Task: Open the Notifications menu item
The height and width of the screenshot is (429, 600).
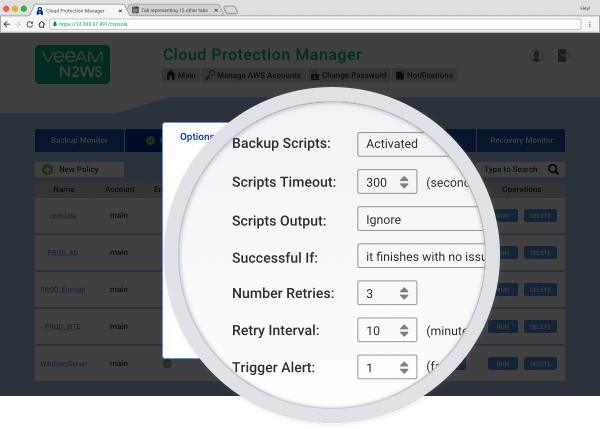Action: click(424, 75)
